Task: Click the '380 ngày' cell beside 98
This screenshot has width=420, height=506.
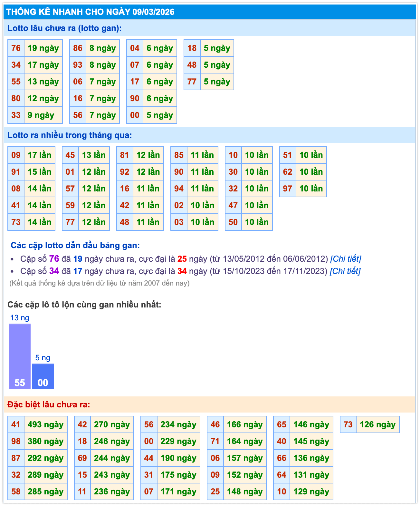Action: coord(45,441)
